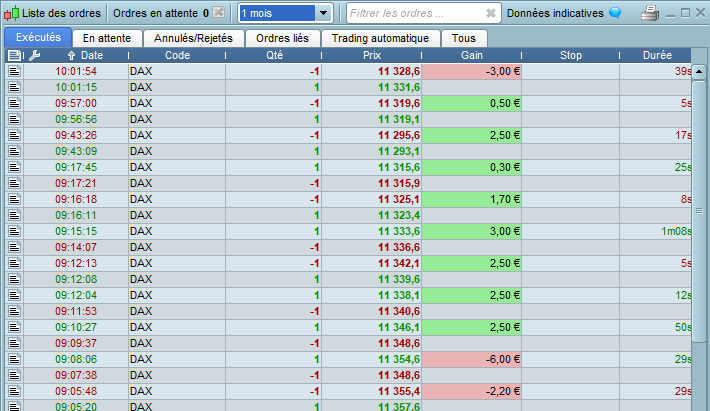Select the 3,00 € gain cell
Image resolution: width=710 pixels, height=411 pixels.
point(471,231)
